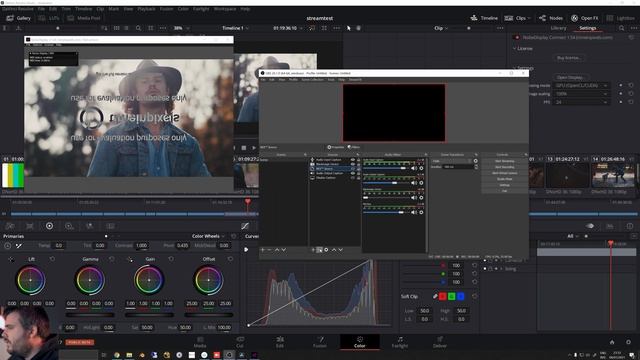640x360 pixels.
Task: Click Buy license button in Settings
Action: pyautogui.click(x=569, y=58)
